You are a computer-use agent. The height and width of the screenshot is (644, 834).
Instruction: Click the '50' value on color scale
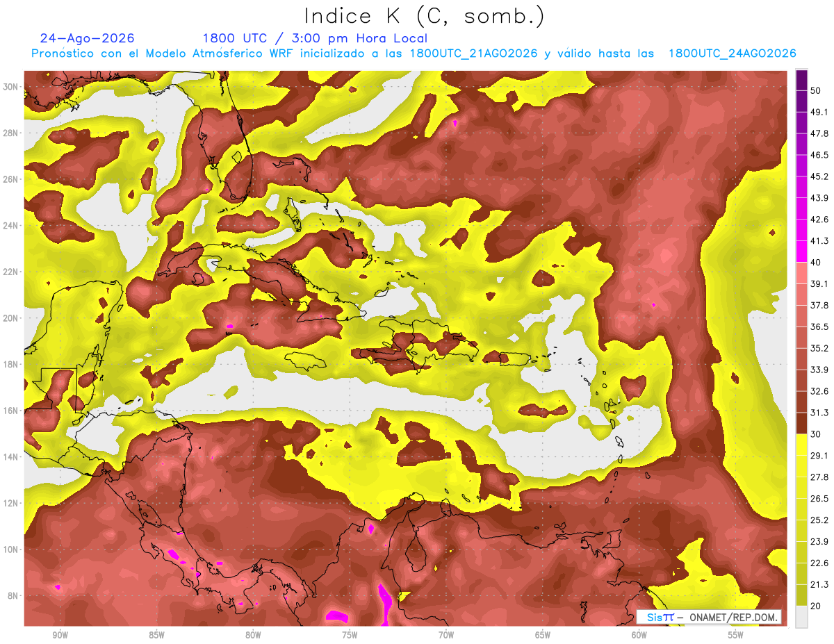[816, 90]
